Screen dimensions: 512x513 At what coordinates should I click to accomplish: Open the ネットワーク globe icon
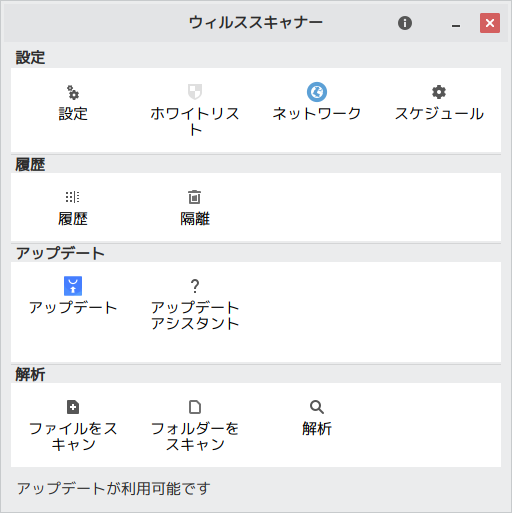(317, 92)
